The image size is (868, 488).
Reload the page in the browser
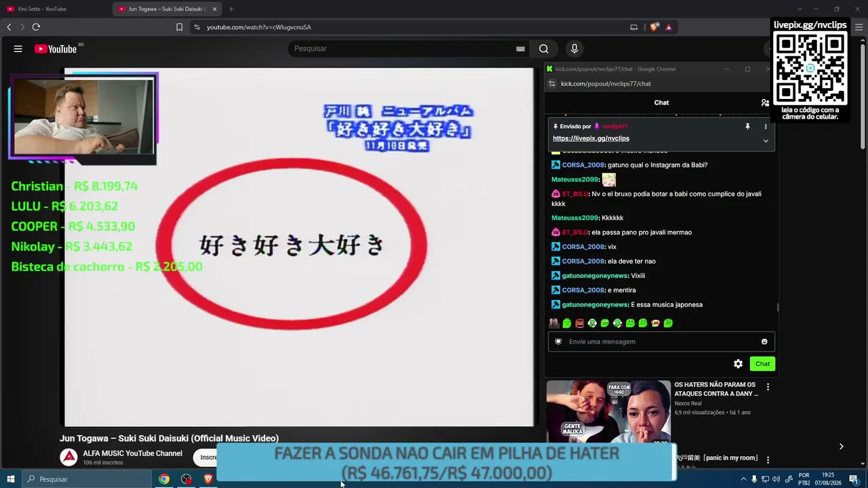36,27
